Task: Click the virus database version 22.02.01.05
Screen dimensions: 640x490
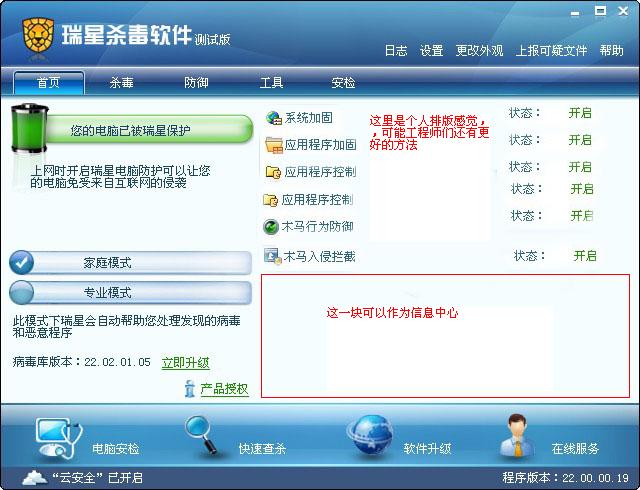Action: click(x=118, y=362)
